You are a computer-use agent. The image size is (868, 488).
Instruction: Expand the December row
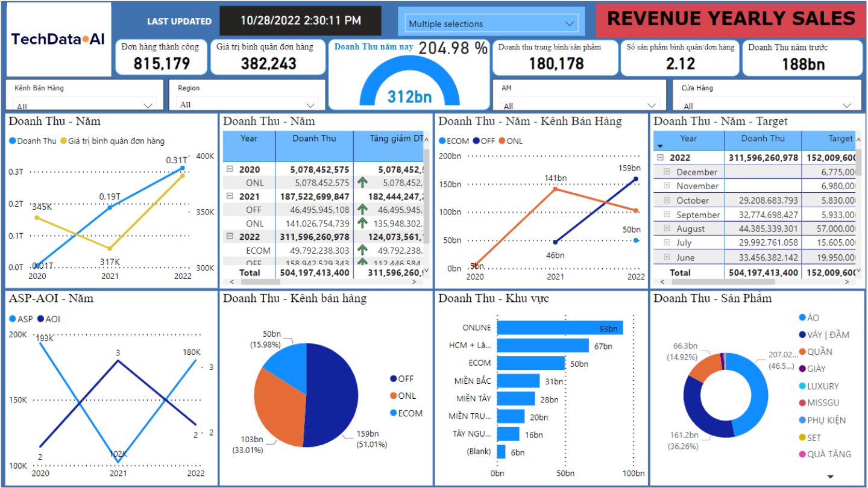pyautogui.click(x=667, y=172)
